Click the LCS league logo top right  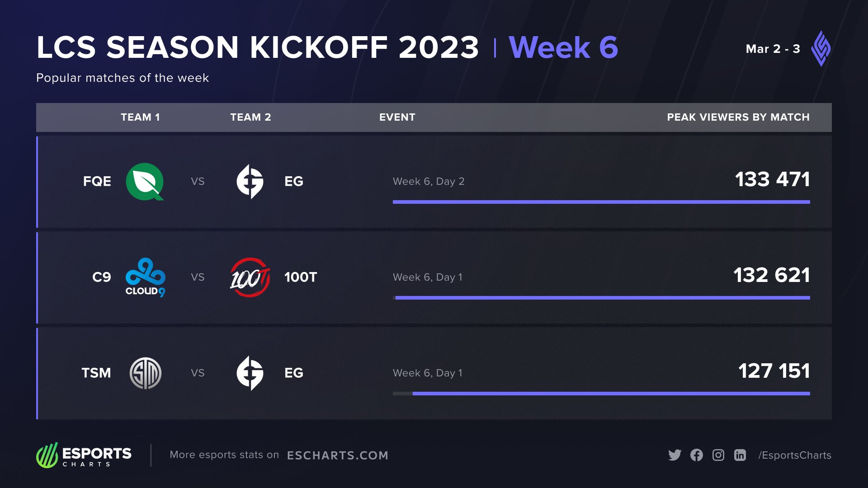821,48
